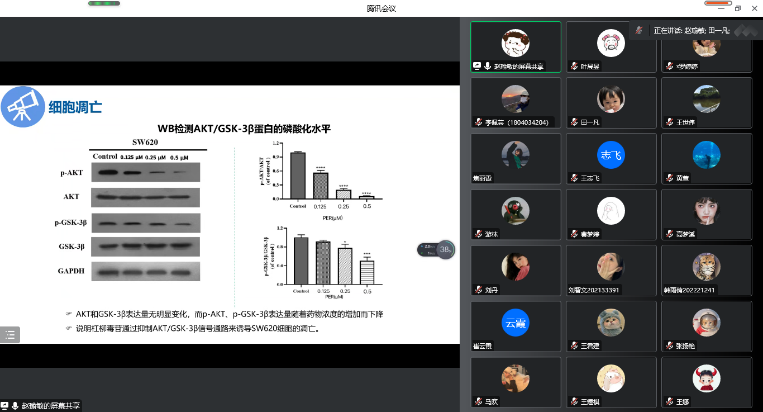Click the blue 志飞 avatar

[610, 154]
